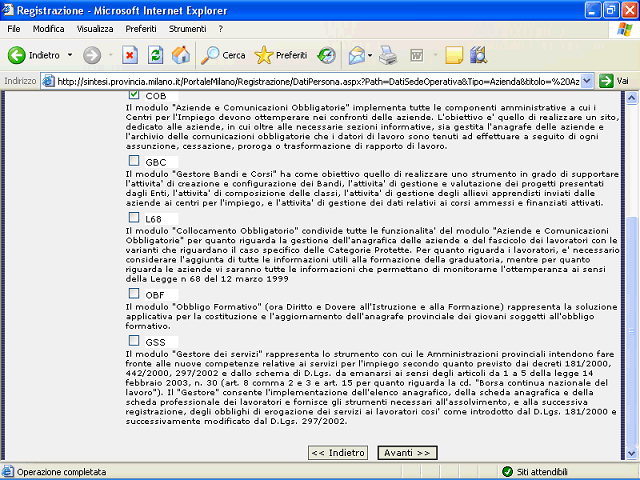This screenshot has width=640, height=480.
Task: Open the ? help menu
Action: (221, 29)
